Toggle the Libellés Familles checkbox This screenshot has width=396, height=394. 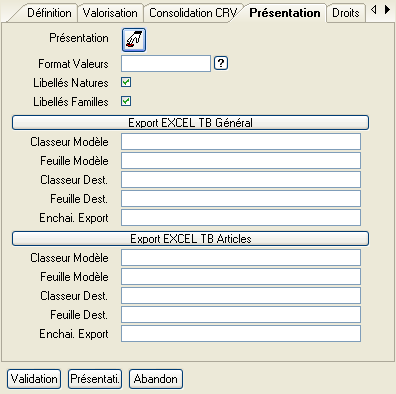tap(126, 101)
